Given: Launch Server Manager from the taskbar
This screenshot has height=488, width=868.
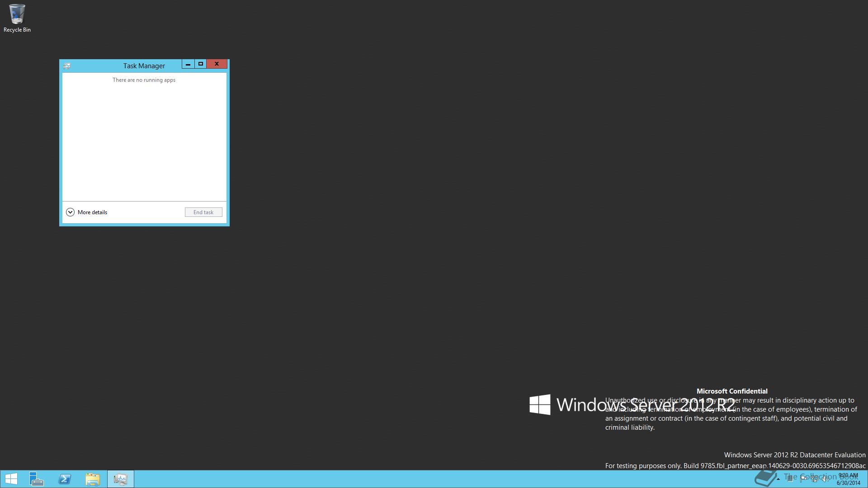Looking at the screenshot, I should [37, 479].
